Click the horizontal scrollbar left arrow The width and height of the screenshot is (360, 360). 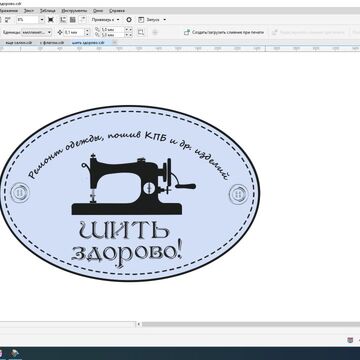139,324
